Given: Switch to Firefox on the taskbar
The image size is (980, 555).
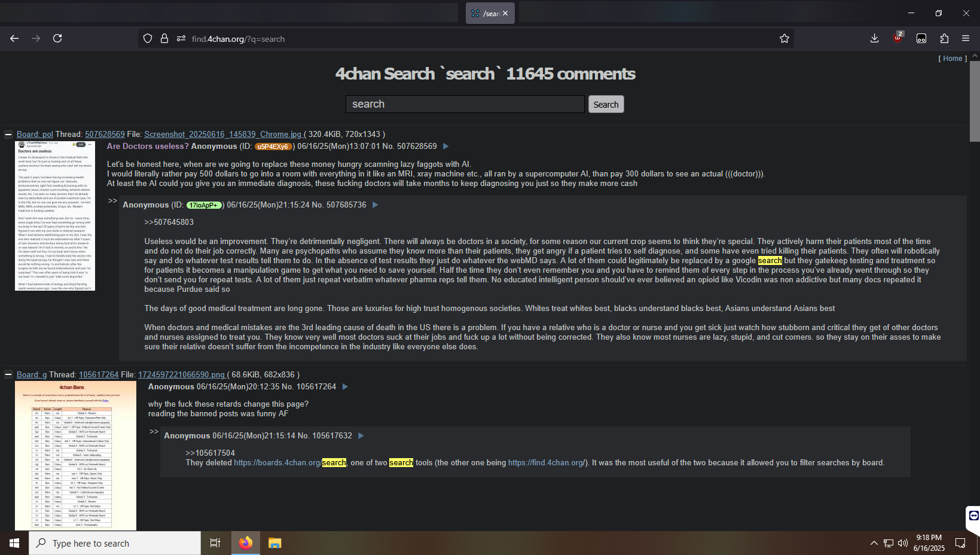Looking at the screenshot, I should [246, 543].
